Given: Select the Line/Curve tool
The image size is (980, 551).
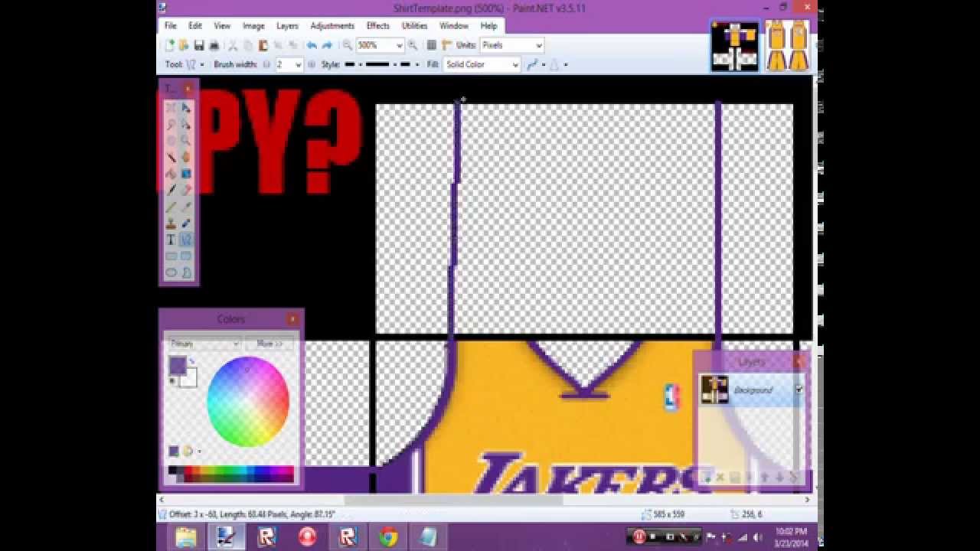Looking at the screenshot, I should click(186, 239).
